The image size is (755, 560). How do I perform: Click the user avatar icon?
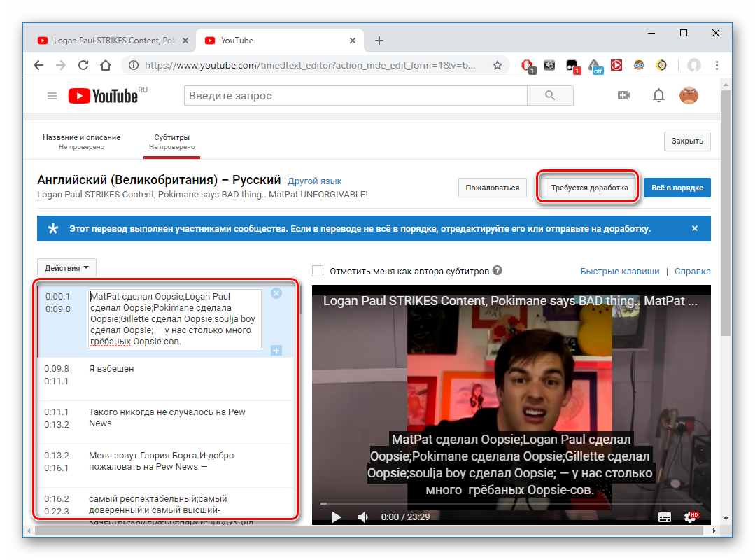pyautogui.click(x=689, y=95)
